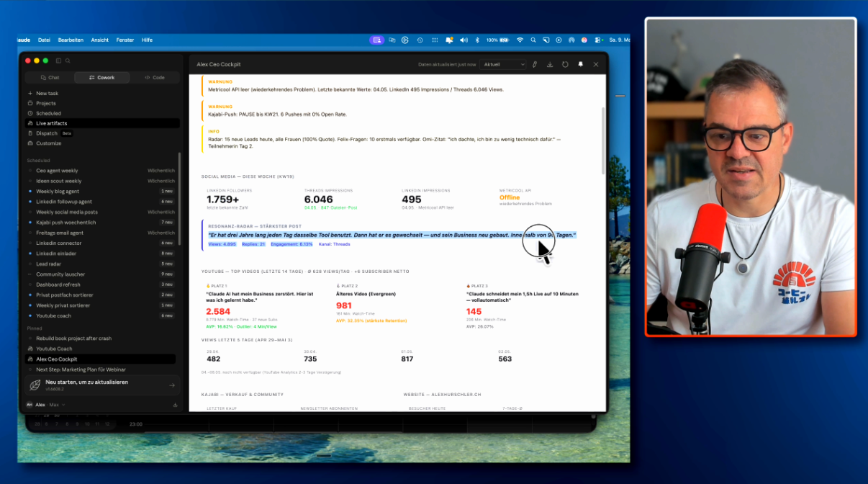Screen dimensions: 868x484
Task: Open Ideen scout weekly task
Action: pyautogui.click(x=101, y=181)
